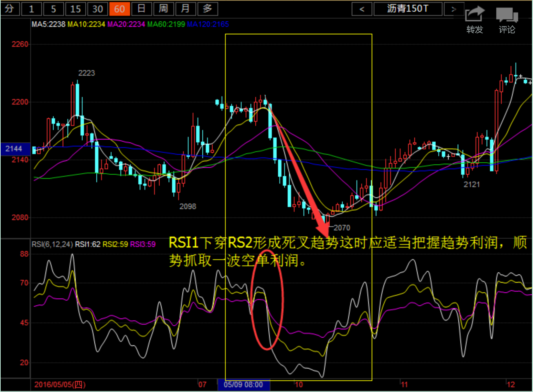Select the 分 (tick) timeframe tab
The height and width of the screenshot is (392, 533).
(x=10, y=9)
